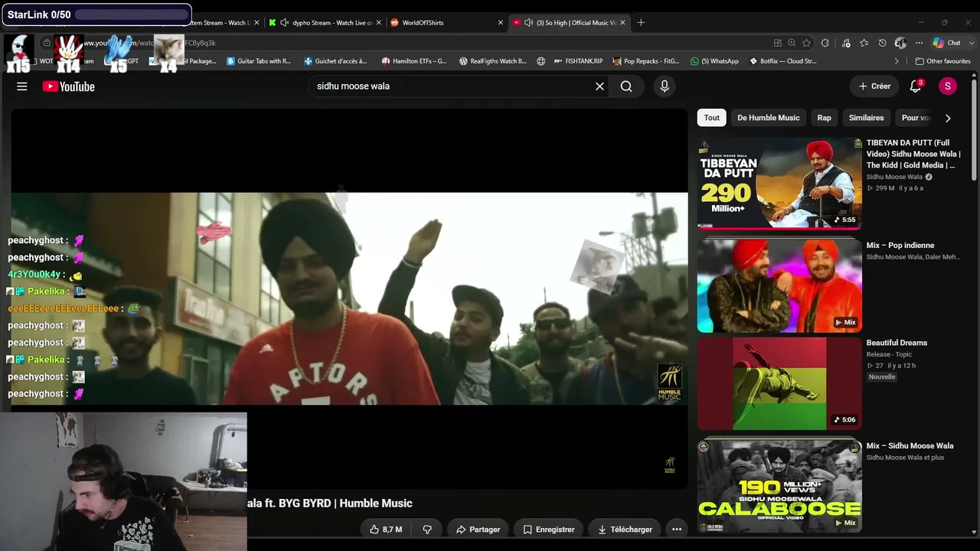Submit search with the magnifier button
This screenshot has height=551, width=980.
tap(626, 86)
